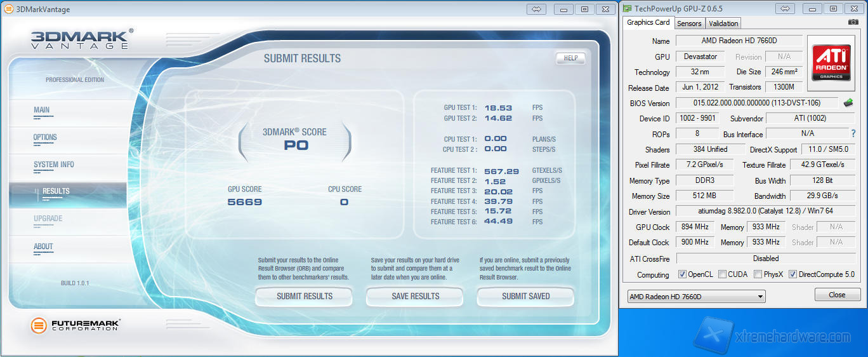The height and width of the screenshot is (357, 868).
Task: Click the Futuremark Corporation logo
Action: click(75, 325)
